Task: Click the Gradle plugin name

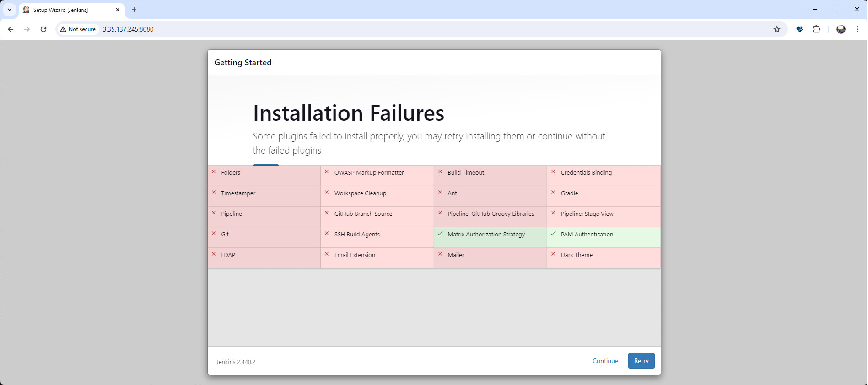Action: [569, 193]
